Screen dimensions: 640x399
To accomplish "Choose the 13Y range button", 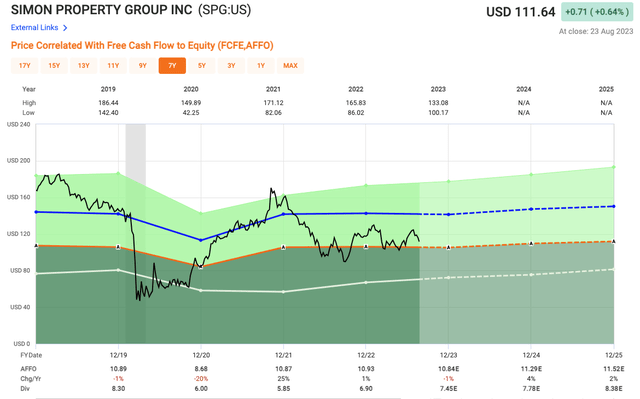I will [x=84, y=66].
